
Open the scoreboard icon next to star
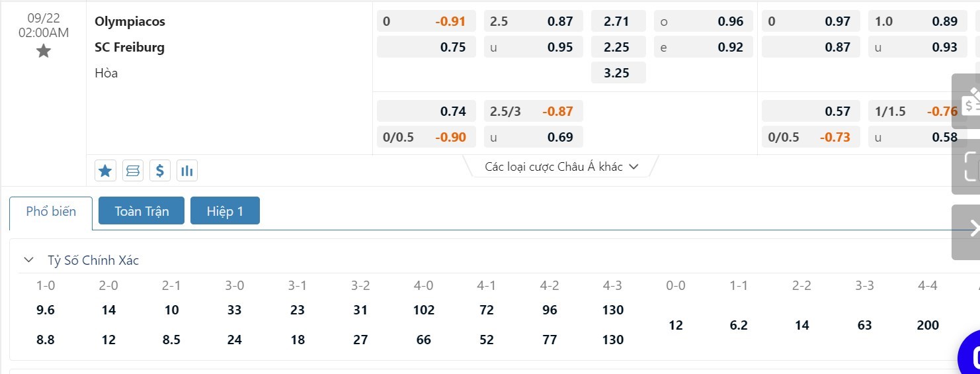tap(133, 171)
